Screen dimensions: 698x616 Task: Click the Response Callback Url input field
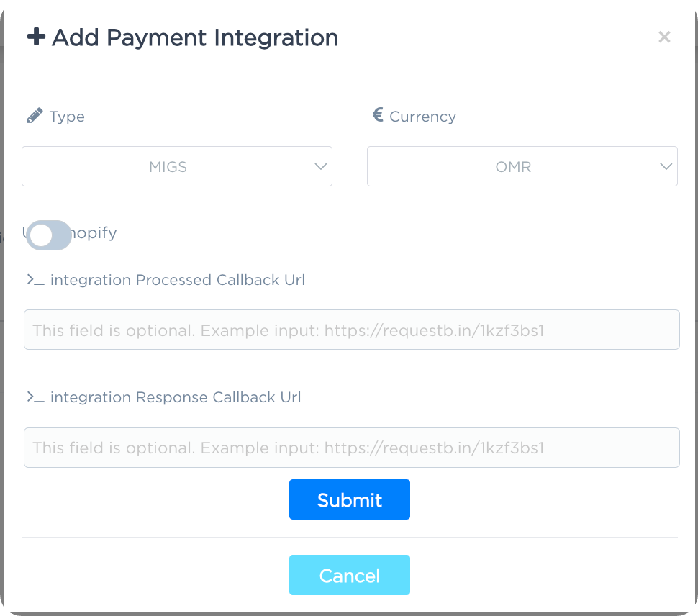tap(352, 447)
